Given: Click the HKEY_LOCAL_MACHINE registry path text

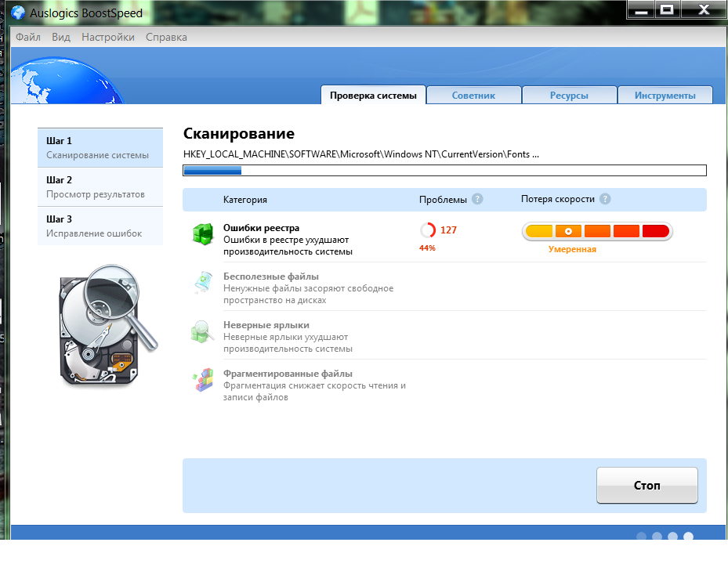Looking at the screenshot, I should 361,154.
